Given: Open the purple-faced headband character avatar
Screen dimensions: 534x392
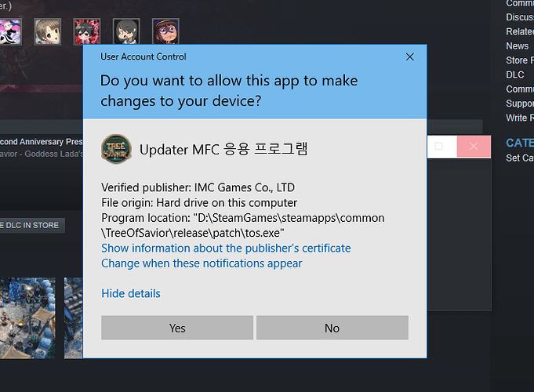Looking at the screenshot, I should tap(165, 31).
